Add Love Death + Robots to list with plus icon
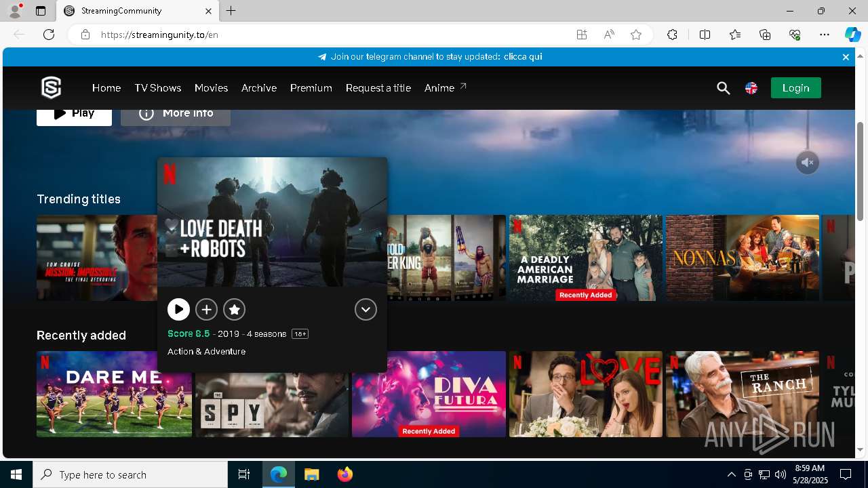 (x=206, y=310)
